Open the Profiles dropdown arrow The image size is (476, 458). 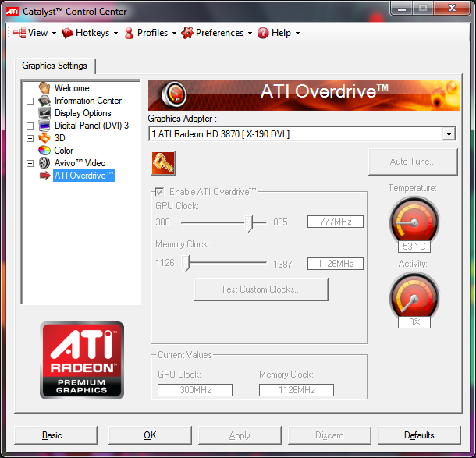[174, 33]
